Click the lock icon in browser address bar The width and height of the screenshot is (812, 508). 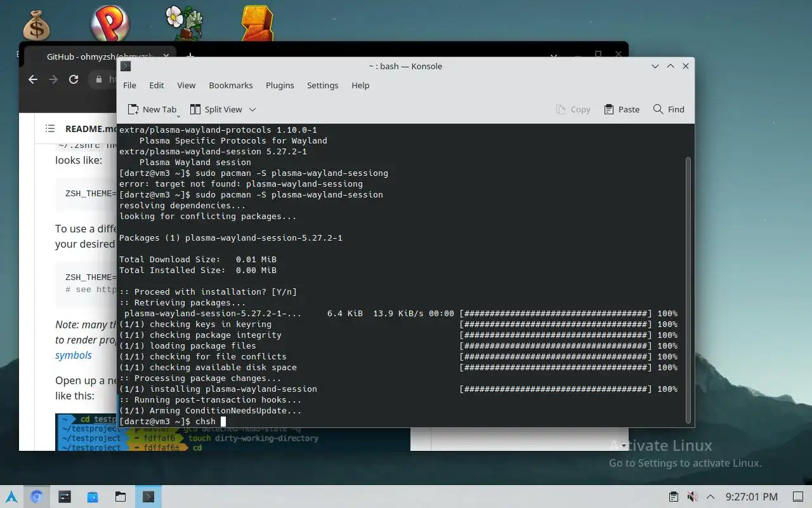(x=98, y=79)
